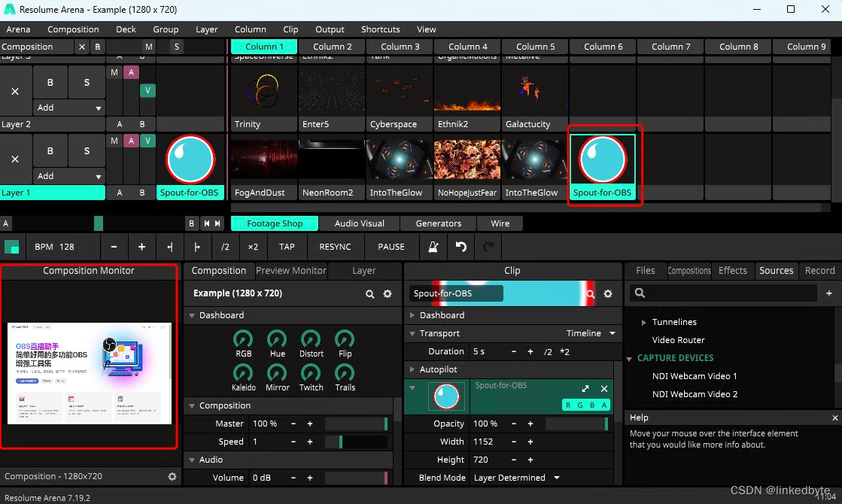Screen dimensions: 842x504
Task: Toggle the R channel on Spout-for-OBS source
Action: click(x=568, y=405)
